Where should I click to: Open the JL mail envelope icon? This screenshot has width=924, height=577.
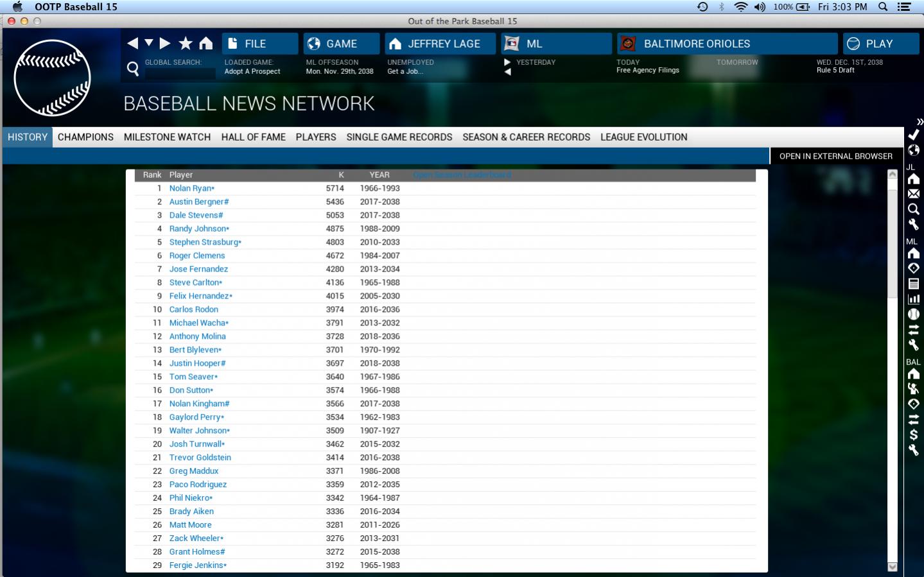click(x=913, y=194)
